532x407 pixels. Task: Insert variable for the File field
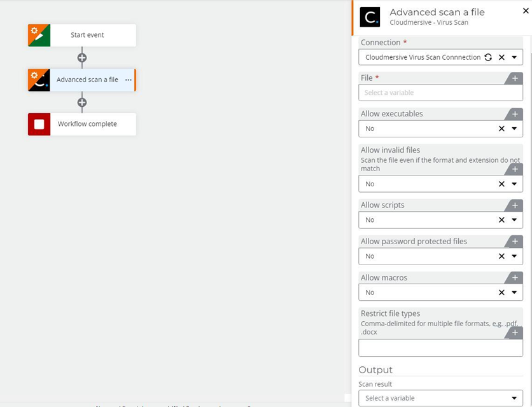point(514,78)
